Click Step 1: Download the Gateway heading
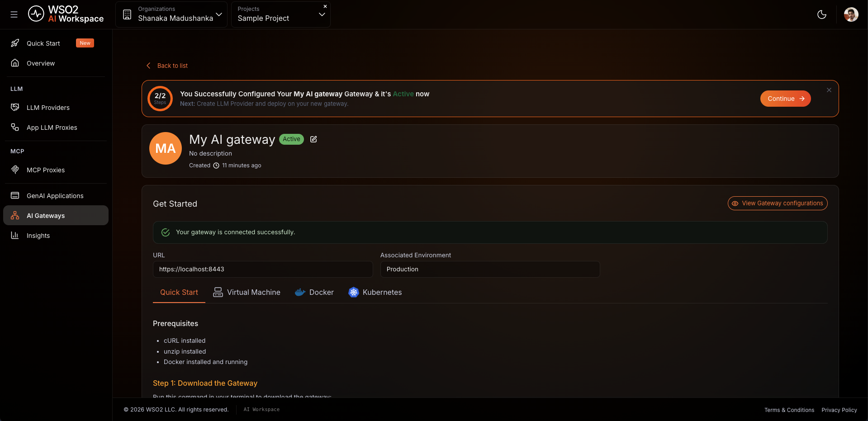Viewport: 868px width, 421px height. click(205, 383)
